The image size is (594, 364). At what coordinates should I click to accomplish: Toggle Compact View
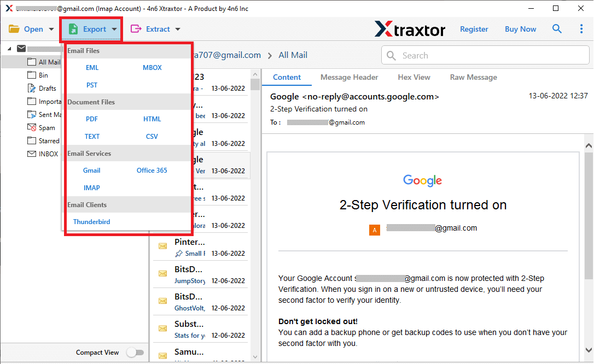click(135, 353)
